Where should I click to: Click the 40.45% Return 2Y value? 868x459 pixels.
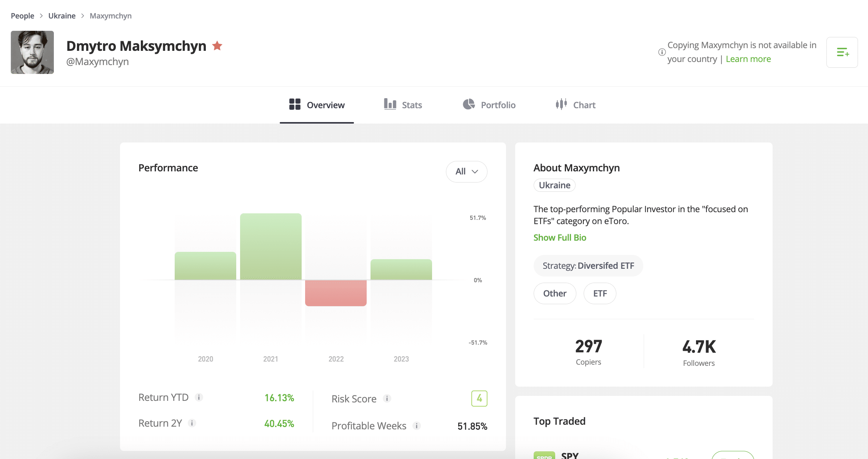(x=279, y=424)
